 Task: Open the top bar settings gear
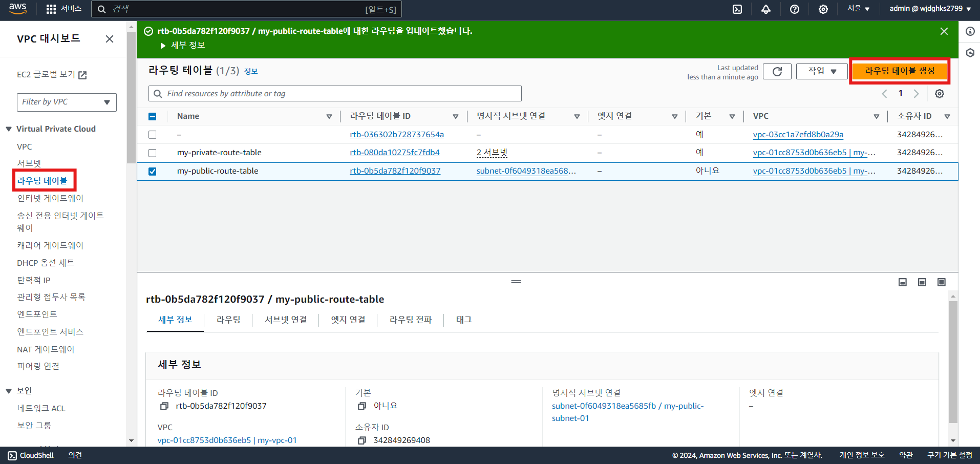coord(823,9)
